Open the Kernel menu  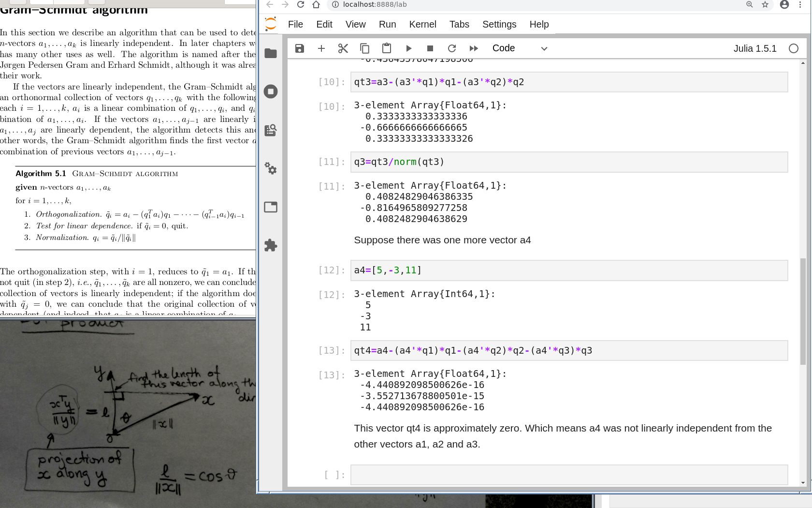click(x=422, y=24)
